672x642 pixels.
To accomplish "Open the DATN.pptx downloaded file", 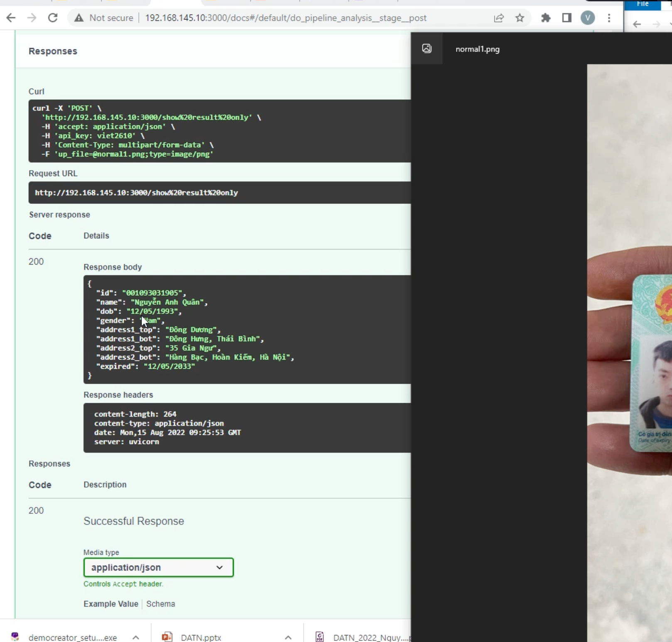I will click(201, 637).
